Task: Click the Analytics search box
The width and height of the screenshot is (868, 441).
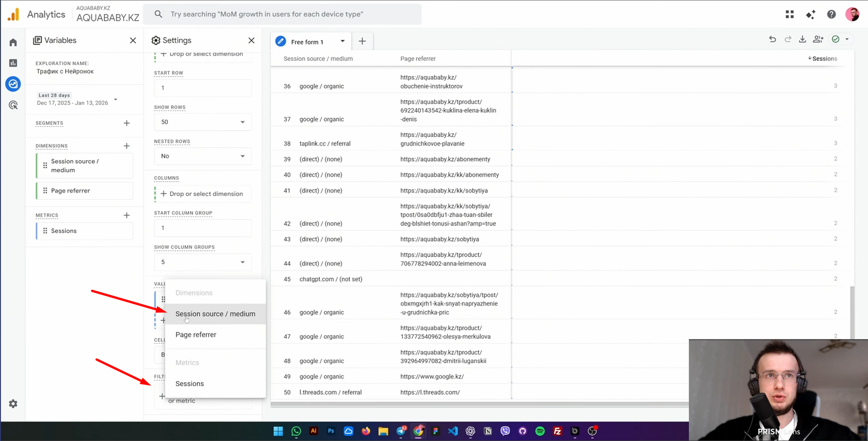Action: 282,14
